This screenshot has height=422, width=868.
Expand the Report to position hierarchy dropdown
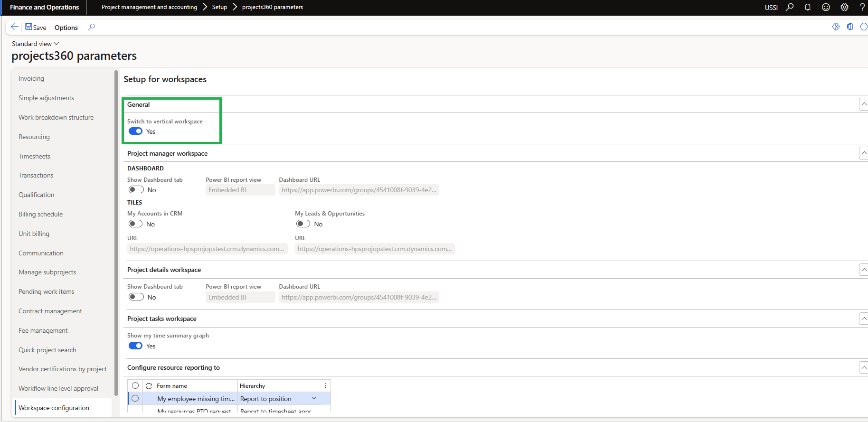click(x=314, y=399)
